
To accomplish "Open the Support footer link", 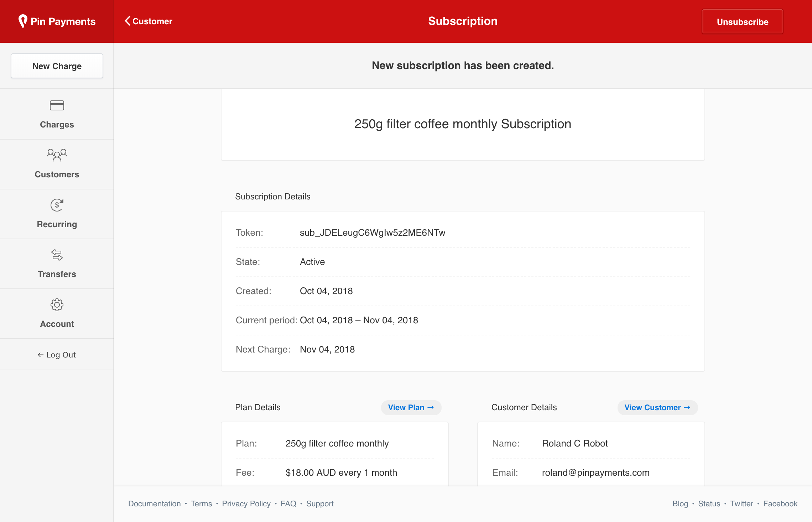I will point(320,504).
